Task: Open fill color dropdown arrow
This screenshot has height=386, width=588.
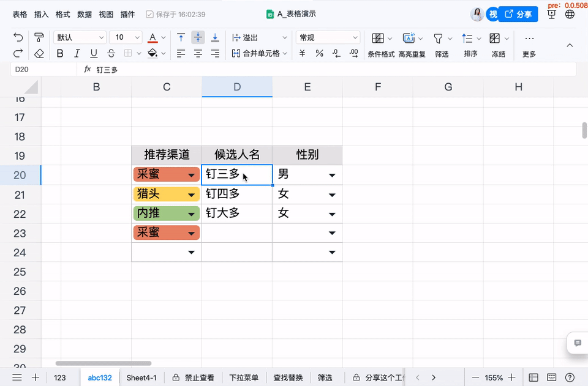Action: (164, 54)
